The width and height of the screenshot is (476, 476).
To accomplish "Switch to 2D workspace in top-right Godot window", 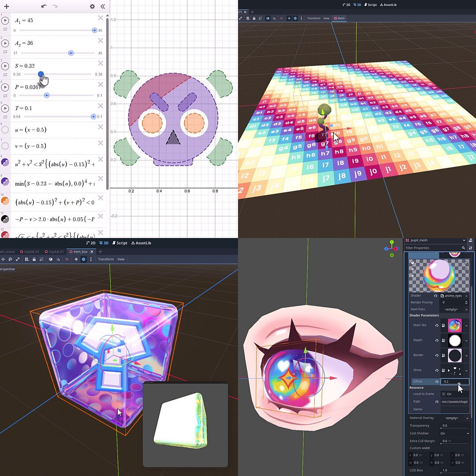I will click(346, 5).
